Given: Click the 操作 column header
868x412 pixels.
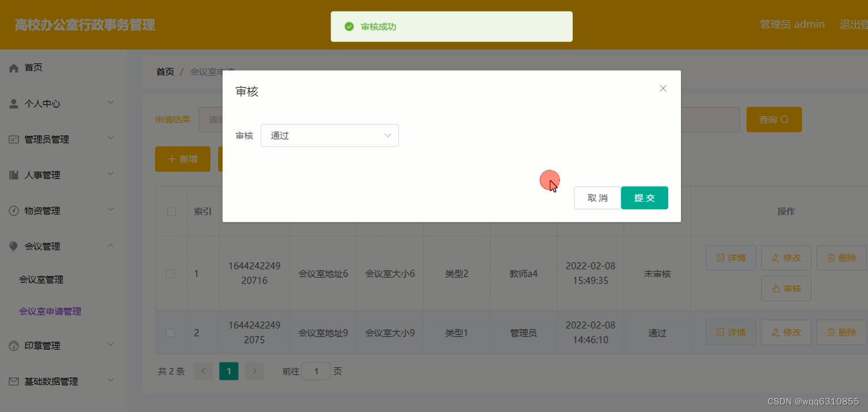Looking at the screenshot, I should coord(786,211).
